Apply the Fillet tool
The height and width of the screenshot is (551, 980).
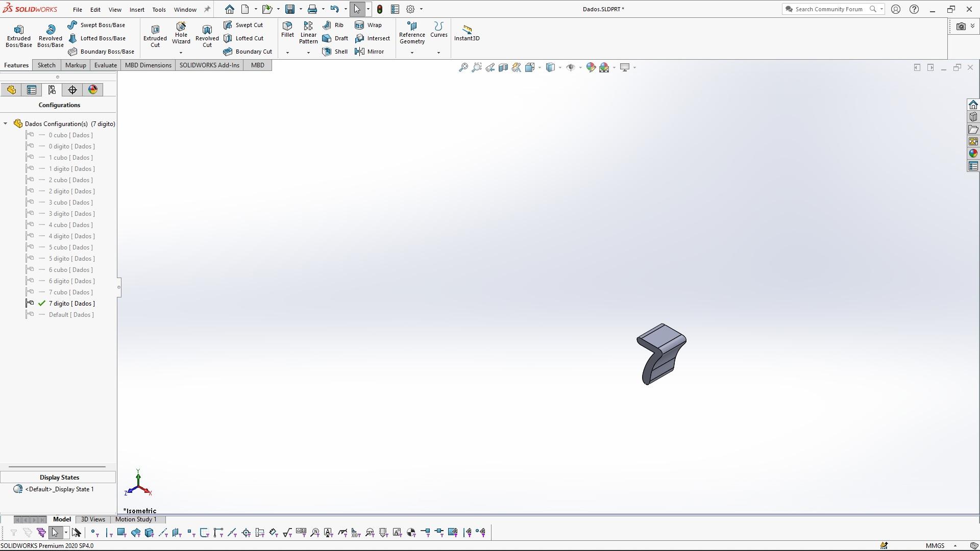(x=287, y=30)
